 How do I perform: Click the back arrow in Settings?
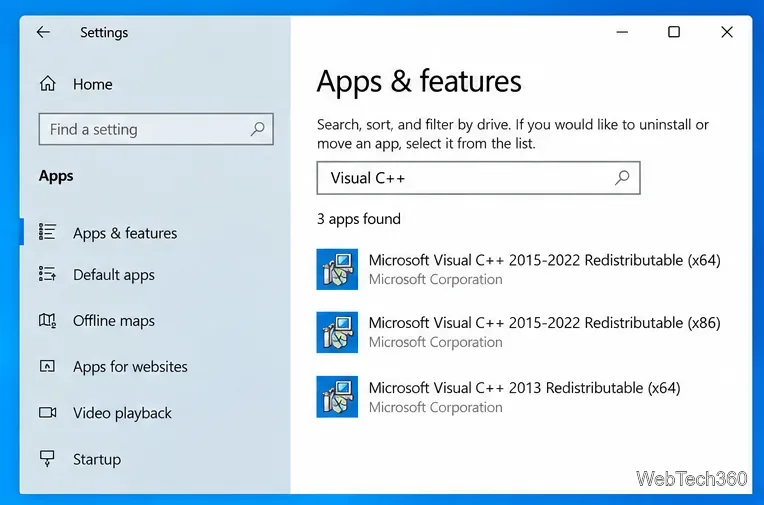tap(43, 32)
